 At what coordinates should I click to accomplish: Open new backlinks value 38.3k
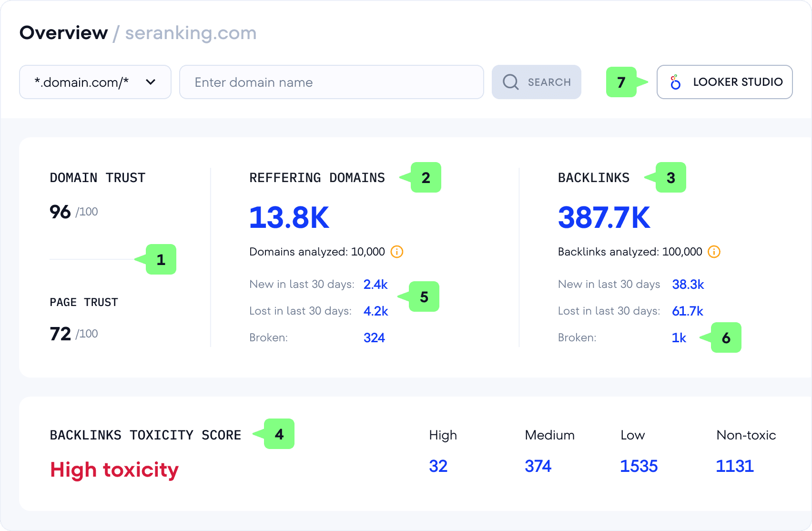[688, 285]
